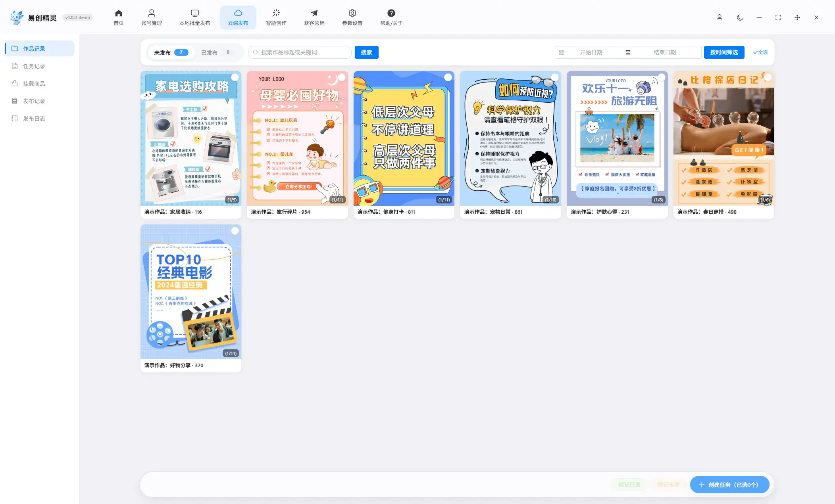This screenshot has height=504, width=835.
Task: Select the 云端发布 cloud publish tab
Action: (x=238, y=17)
